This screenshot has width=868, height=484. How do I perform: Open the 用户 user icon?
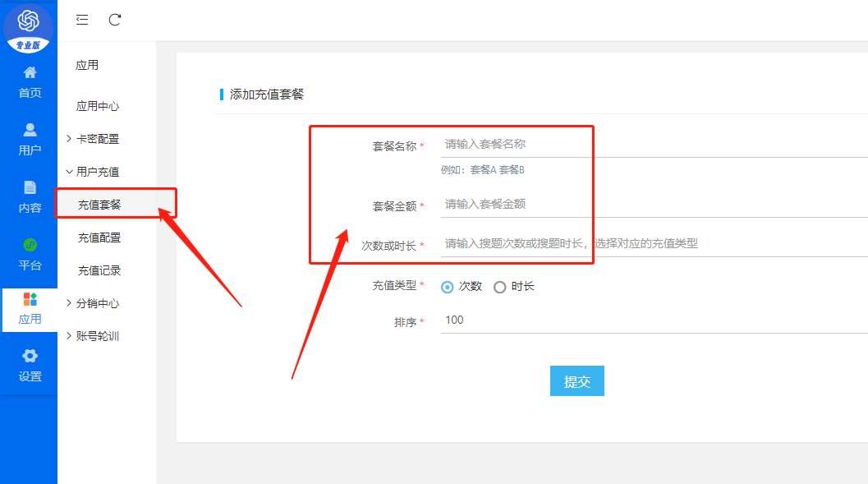[30, 130]
